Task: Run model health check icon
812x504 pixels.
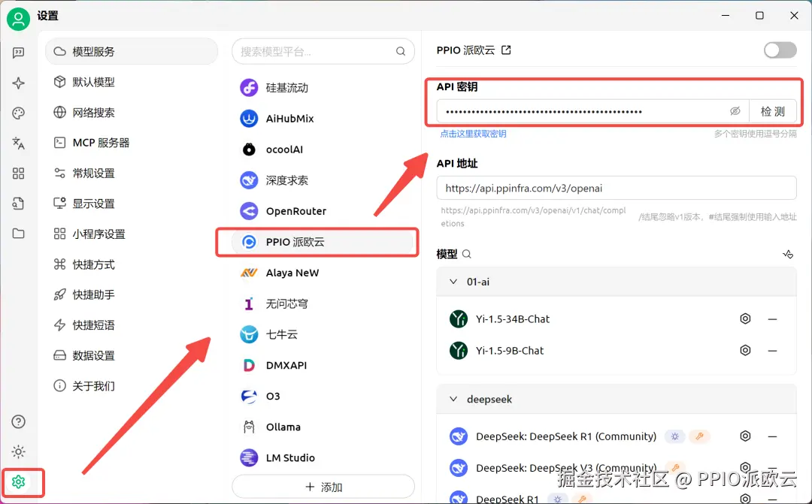Action: 788,254
